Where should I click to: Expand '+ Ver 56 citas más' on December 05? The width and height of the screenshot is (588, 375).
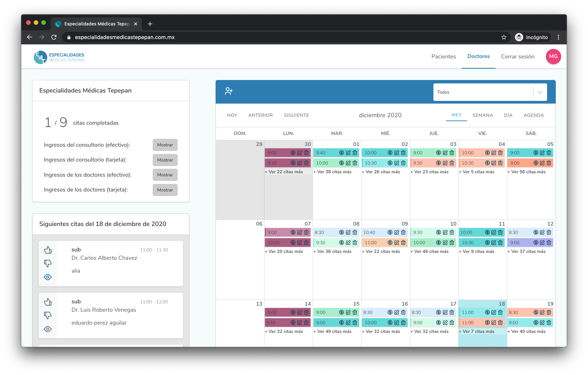pos(526,172)
